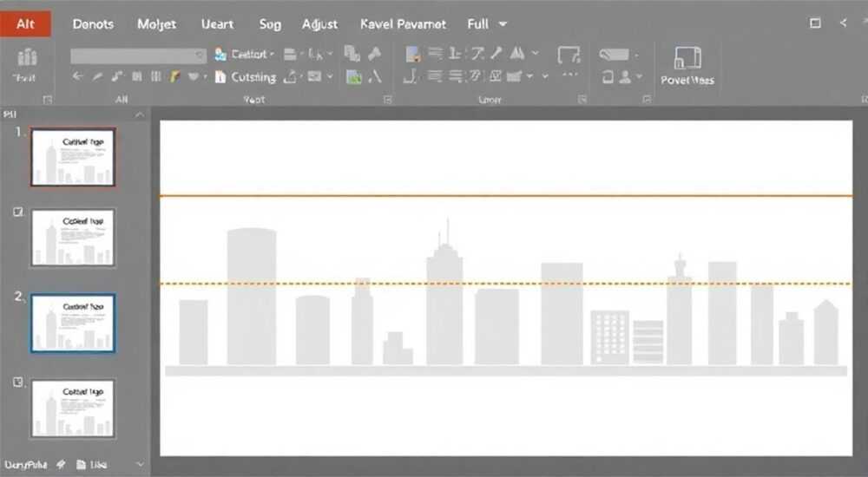
Task: Click the left arrow back icon
Action: point(77,76)
